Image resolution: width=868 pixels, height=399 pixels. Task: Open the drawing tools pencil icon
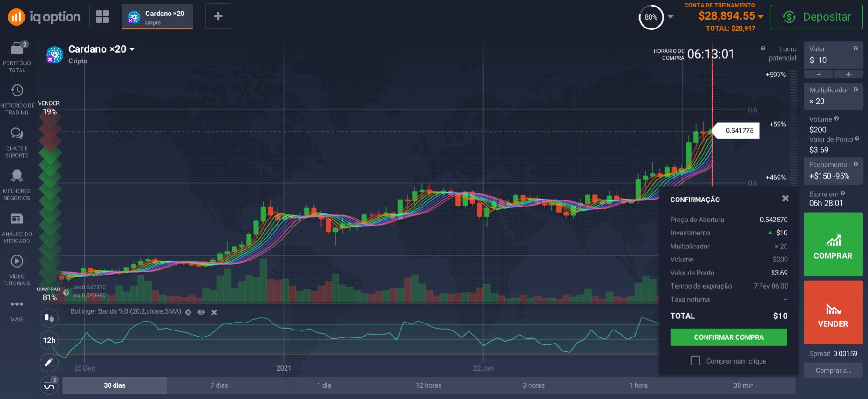click(x=49, y=363)
